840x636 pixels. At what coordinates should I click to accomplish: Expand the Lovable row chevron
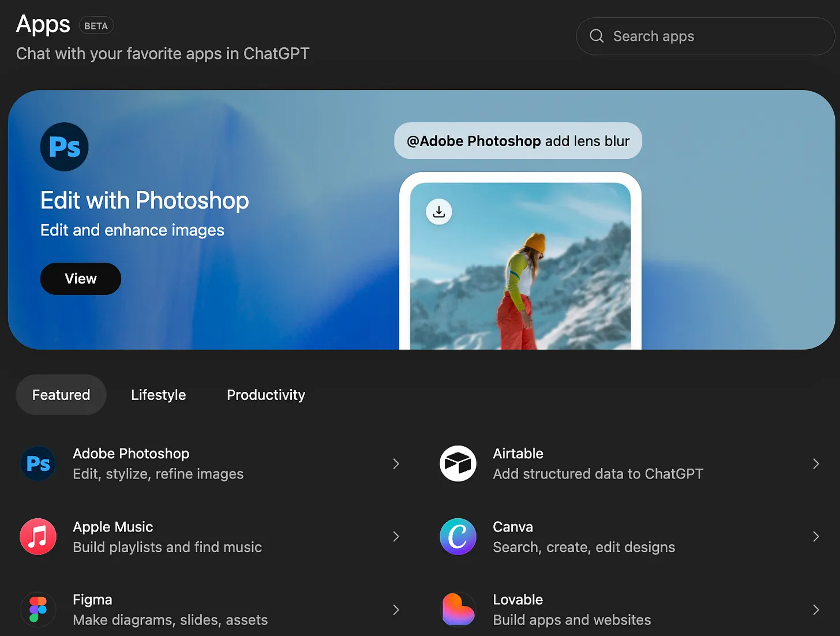coord(816,609)
